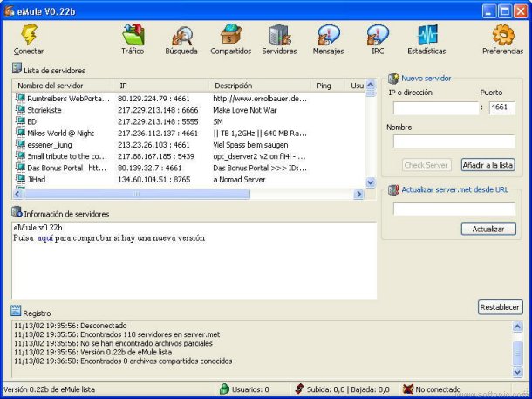Click the Subida: 0,0 | Bajada: 0,0 status text
Viewport: 532px width, 399px height.
click(348, 389)
